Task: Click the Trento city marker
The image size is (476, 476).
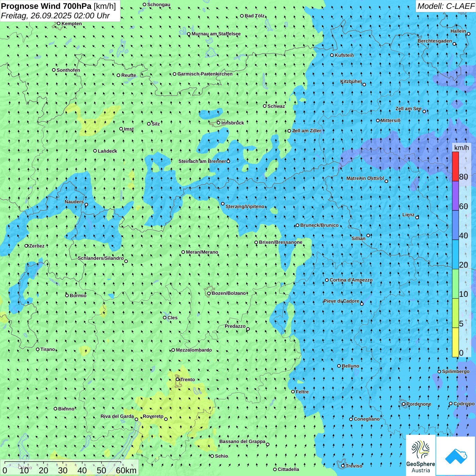Action: (x=177, y=379)
